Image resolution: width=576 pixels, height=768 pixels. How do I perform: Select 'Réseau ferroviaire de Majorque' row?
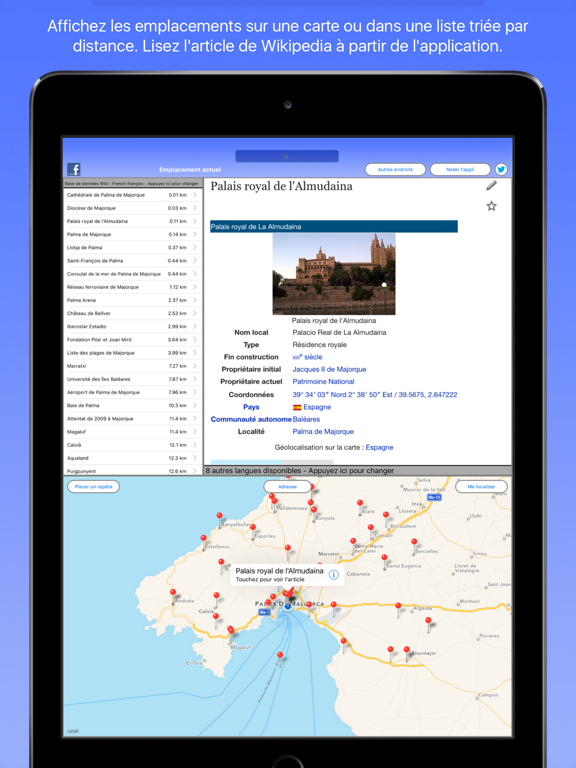click(133, 287)
